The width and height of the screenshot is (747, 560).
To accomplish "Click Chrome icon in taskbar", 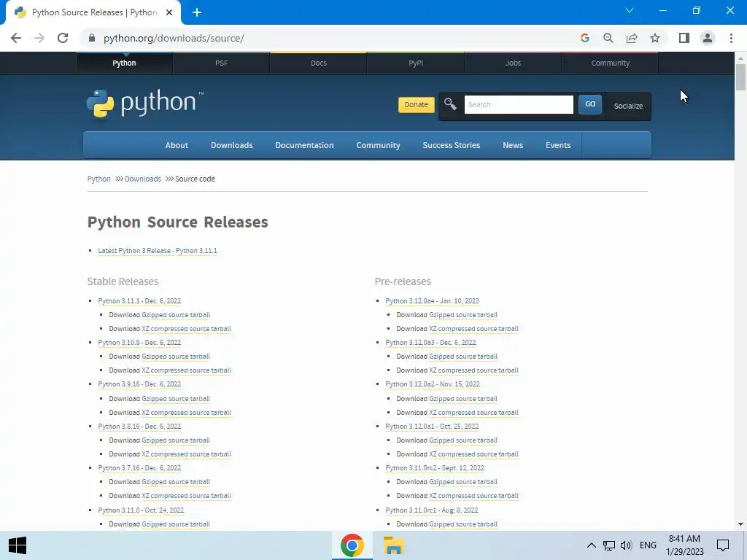I will (x=352, y=545).
